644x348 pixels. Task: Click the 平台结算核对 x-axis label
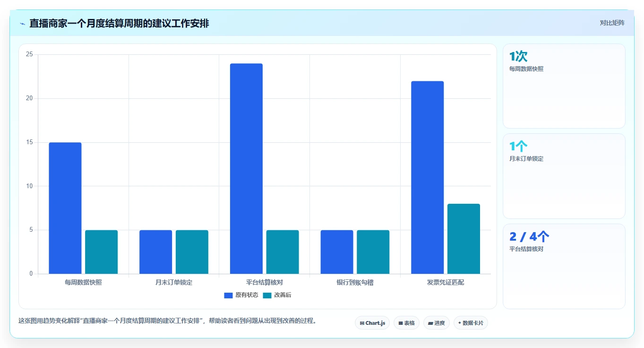click(265, 282)
